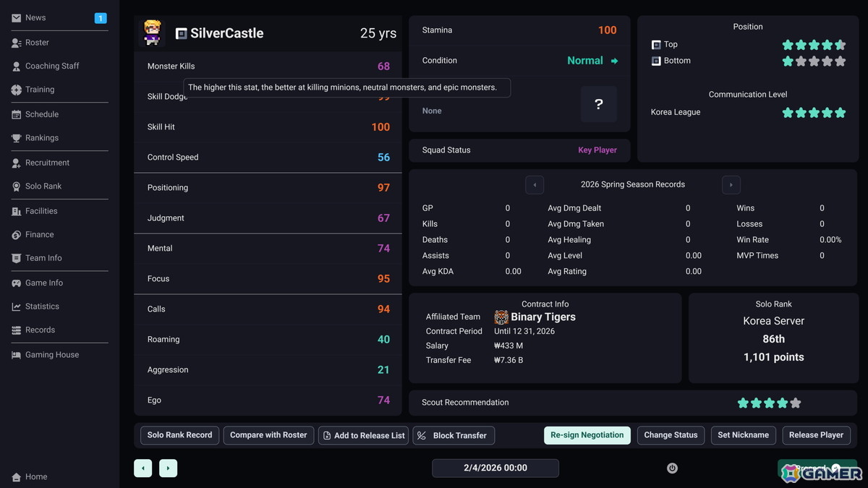This screenshot has height=488, width=868.
Task: Go to previous player with left arrow
Action: click(x=143, y=468)
